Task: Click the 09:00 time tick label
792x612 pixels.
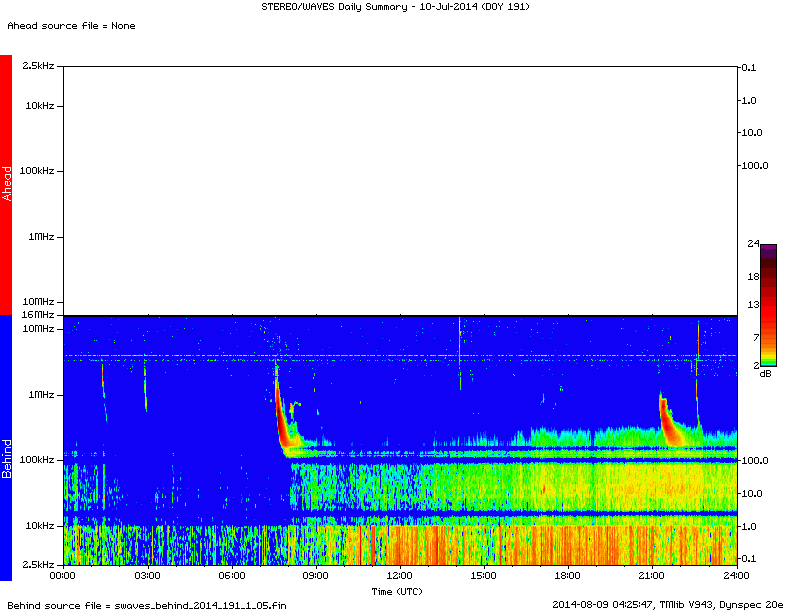Action: (316, 575)
